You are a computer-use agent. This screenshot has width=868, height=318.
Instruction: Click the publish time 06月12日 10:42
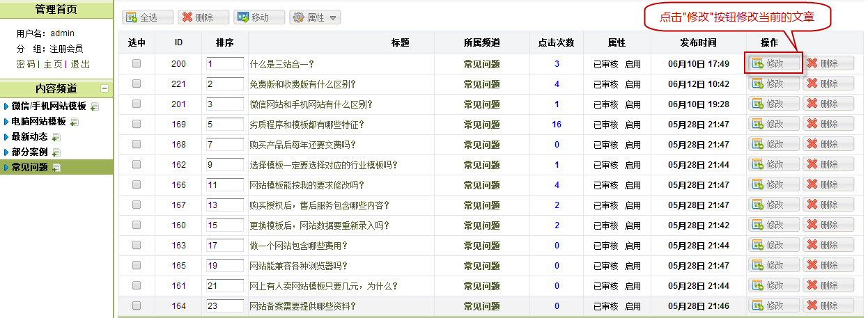699,84
